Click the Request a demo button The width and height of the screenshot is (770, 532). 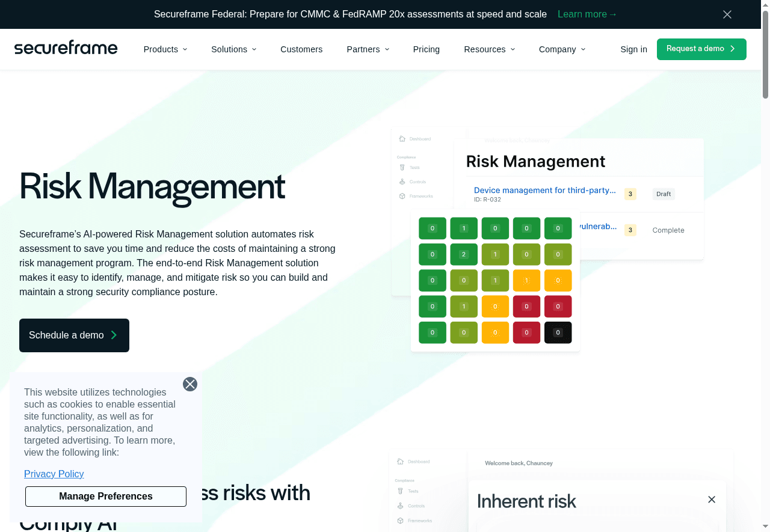701,49
